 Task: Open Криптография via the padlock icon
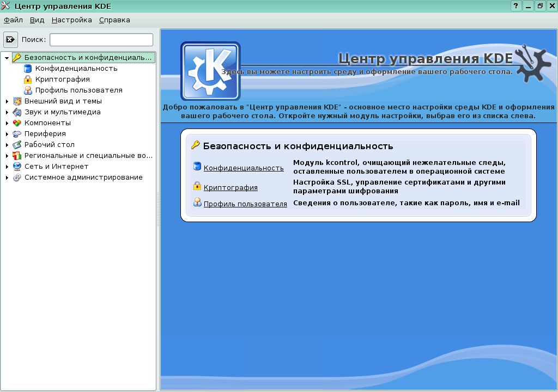(27, 79)
